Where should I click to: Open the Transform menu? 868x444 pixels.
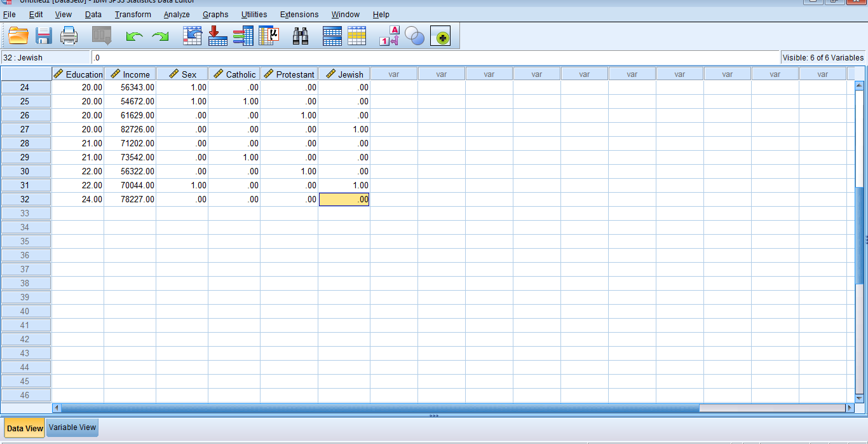click(133, 14)
